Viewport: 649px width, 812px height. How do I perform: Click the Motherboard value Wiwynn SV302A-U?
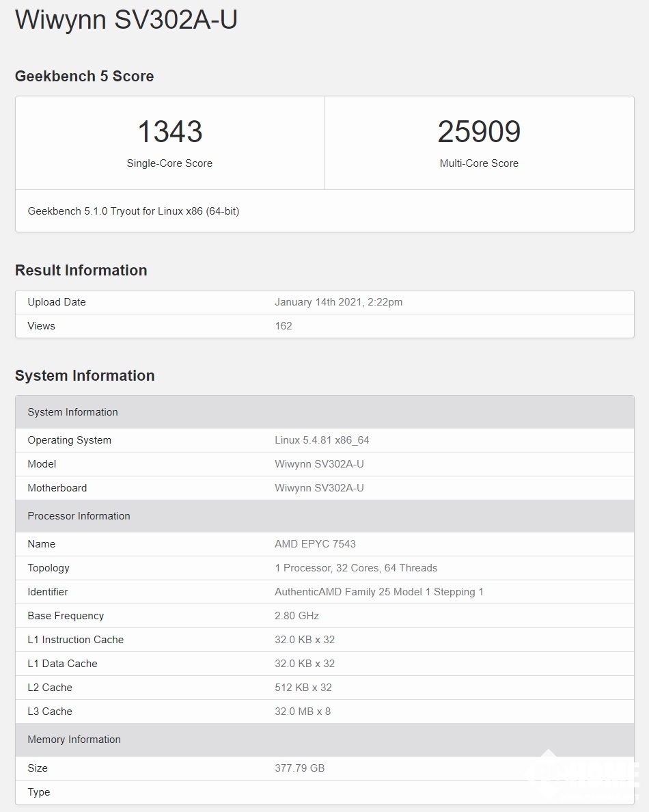point(319,488)
